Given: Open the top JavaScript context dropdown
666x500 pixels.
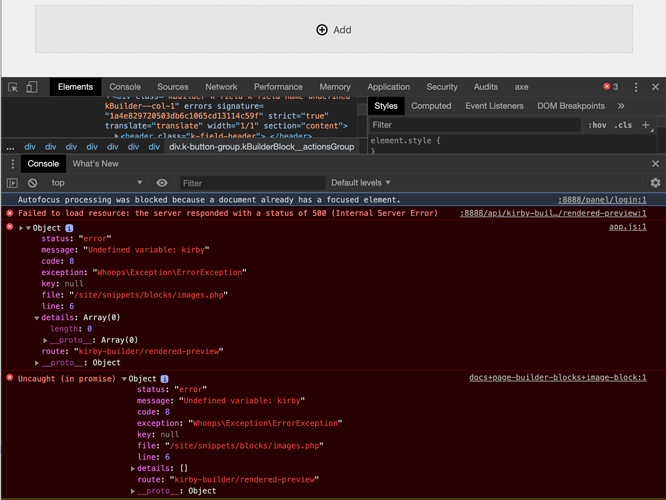Looking at the screenshot, I should (x=97, y=183).
